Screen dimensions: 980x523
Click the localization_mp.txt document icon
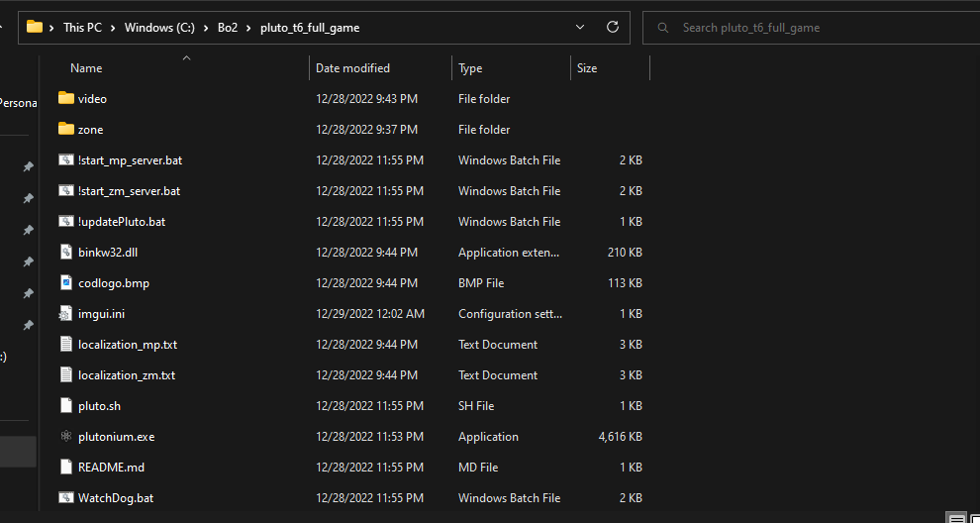[66, 344]
